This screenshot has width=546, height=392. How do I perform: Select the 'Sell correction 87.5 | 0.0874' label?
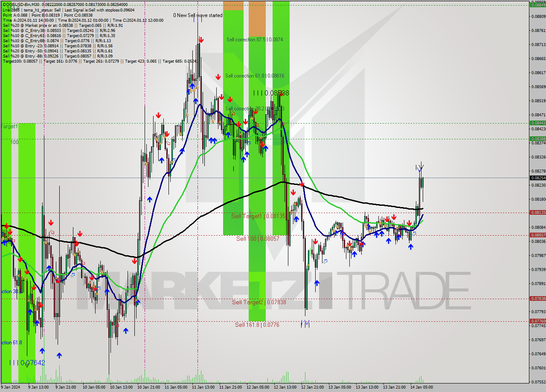[255, 40]
